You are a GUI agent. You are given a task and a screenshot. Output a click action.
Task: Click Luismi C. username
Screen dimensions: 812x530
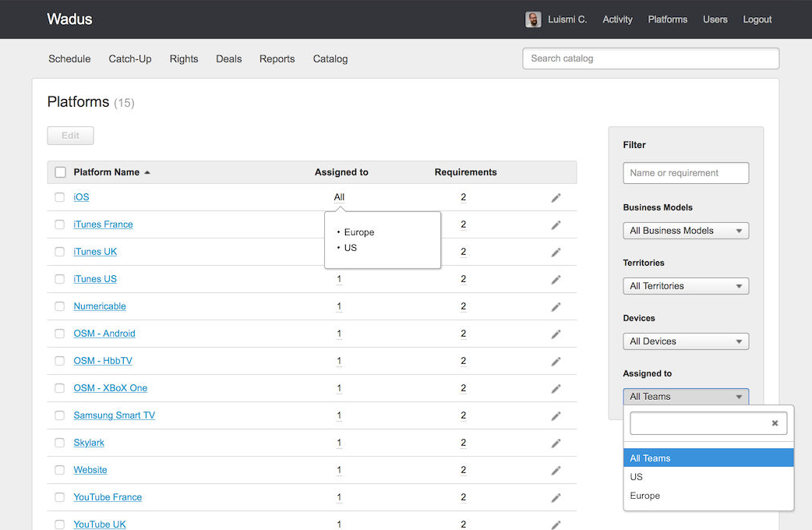pos(567,19)
